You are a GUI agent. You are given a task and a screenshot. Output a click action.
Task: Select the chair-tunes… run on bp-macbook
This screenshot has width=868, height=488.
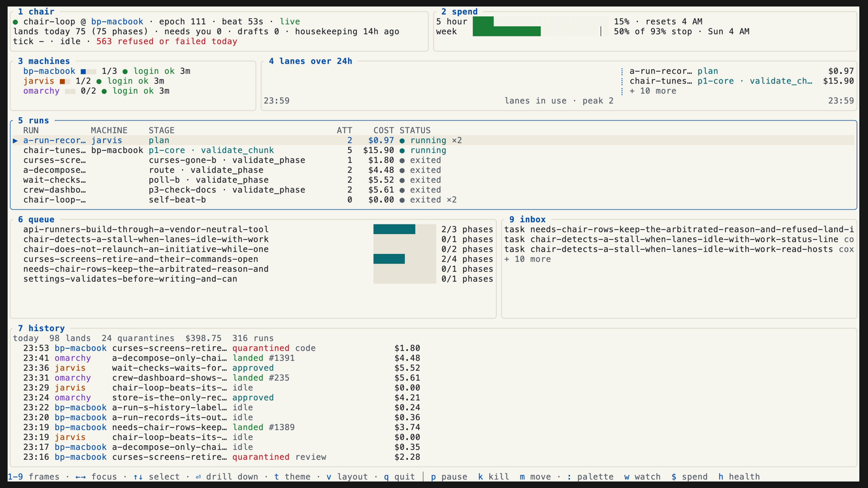[433, 150]
